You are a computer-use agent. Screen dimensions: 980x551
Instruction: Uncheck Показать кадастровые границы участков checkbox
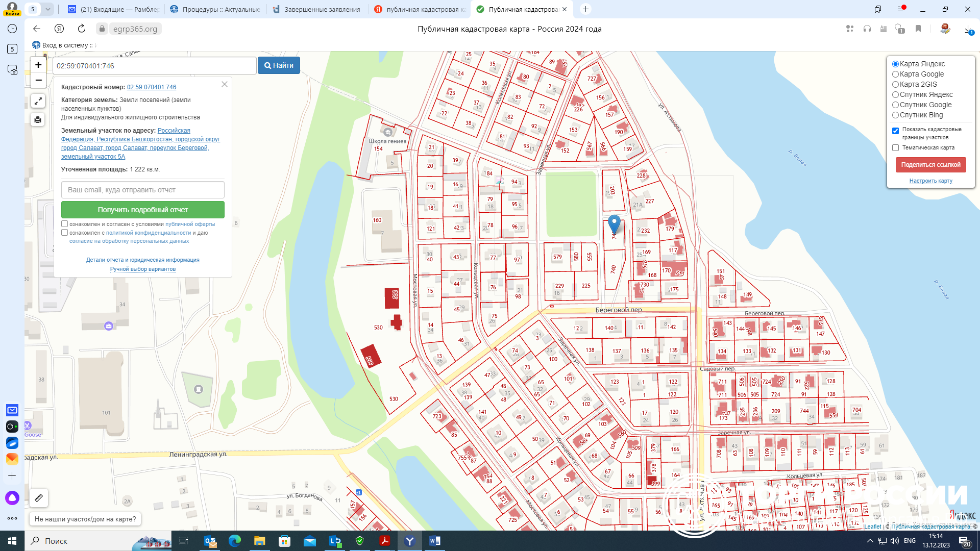coord(895,131)
